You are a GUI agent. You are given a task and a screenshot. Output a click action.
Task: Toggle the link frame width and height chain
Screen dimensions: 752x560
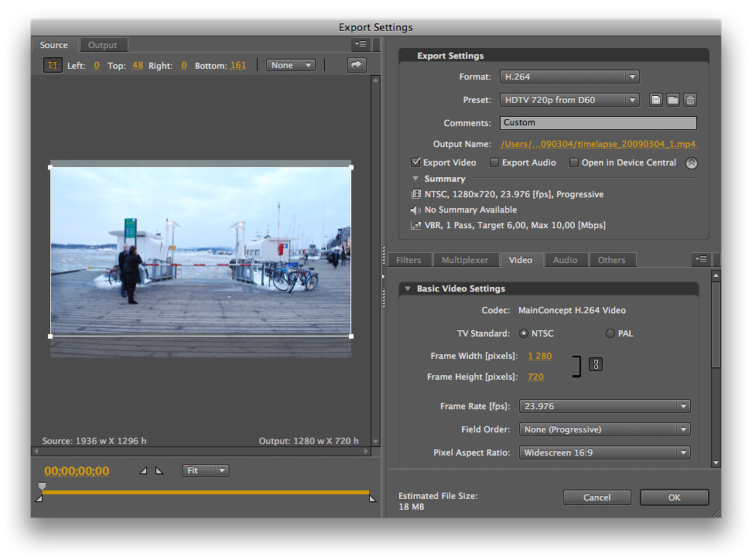[x=595, y=364]
